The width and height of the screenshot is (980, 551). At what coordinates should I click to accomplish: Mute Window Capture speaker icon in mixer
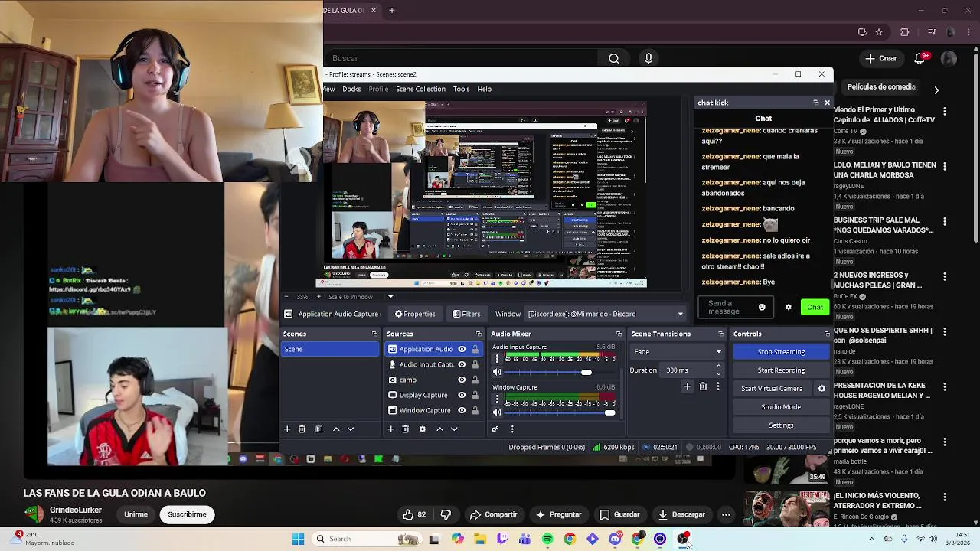coord(497,412)
